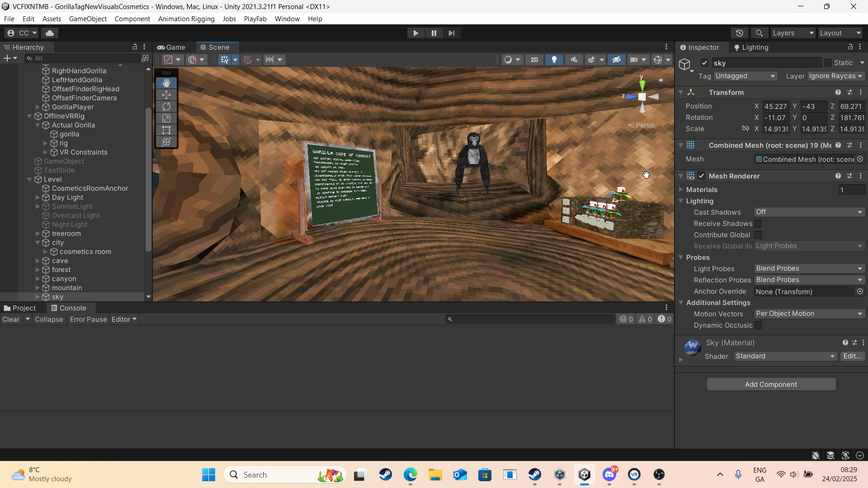Screen dimensions: 868x488
Task: Expand the forest object in Hierarchy
Action: (38, 270)
